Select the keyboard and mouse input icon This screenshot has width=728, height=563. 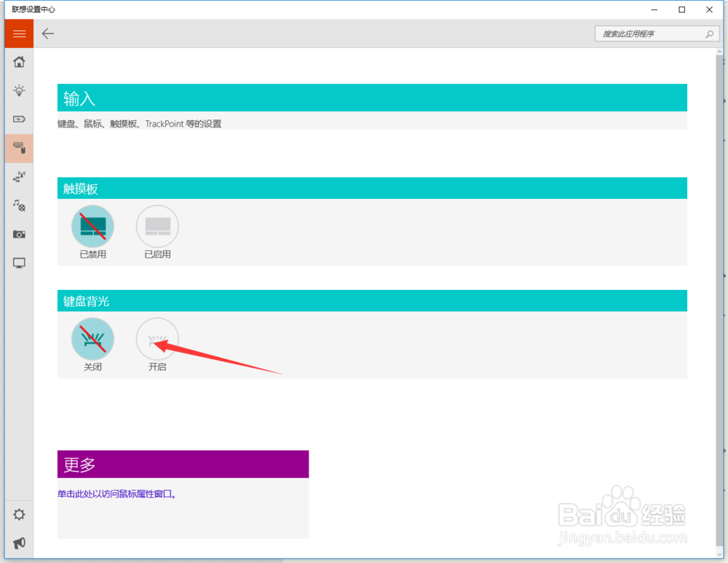click(19, 148)
